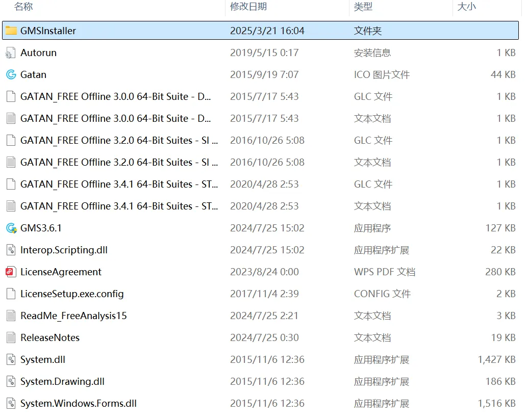Click text document icon of GATAN_FREE Offline 3.0.0
The height and width of the screenshot is (420, 527).
pos(11,119)
